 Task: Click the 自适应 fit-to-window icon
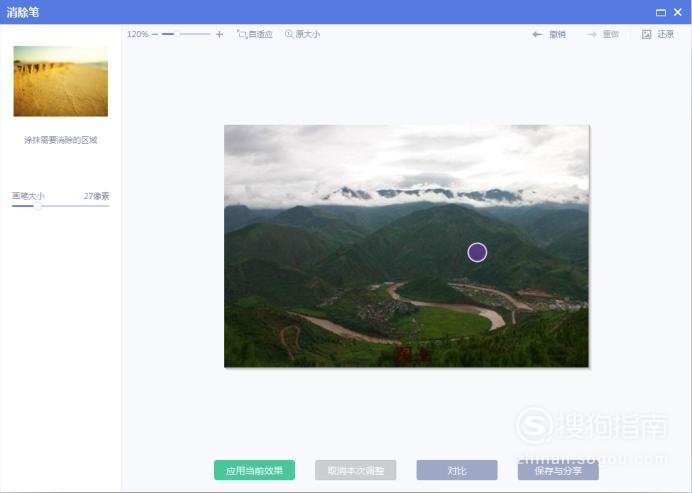[x=242, y=34]
